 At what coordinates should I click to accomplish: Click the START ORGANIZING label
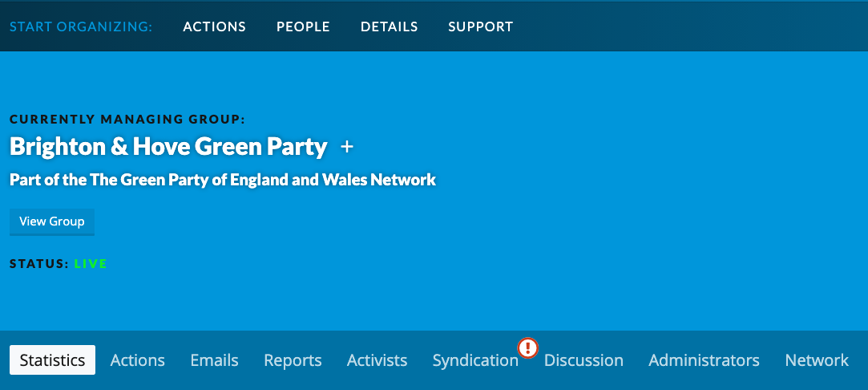point(81,26)
